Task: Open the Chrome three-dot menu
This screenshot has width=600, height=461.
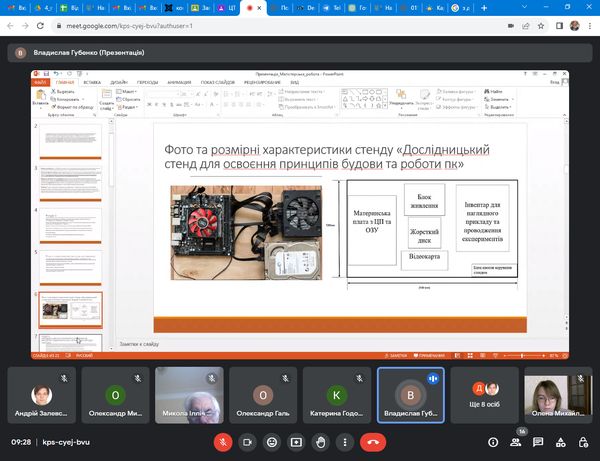Action: point(590,25)
